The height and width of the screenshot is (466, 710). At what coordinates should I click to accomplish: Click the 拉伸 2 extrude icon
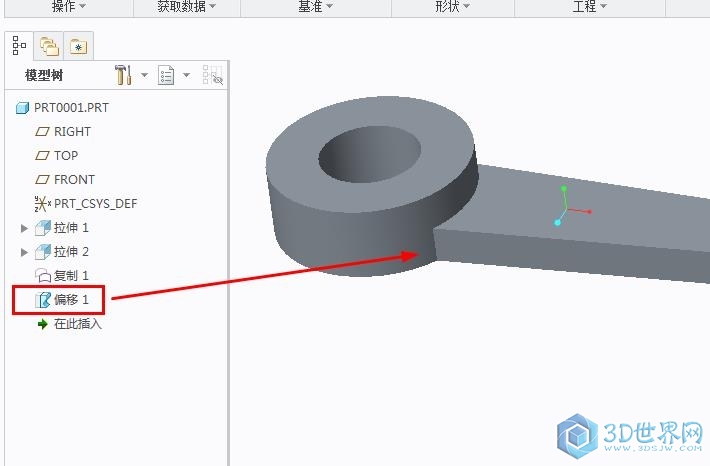pyautogui.click(x=43, y=252)
